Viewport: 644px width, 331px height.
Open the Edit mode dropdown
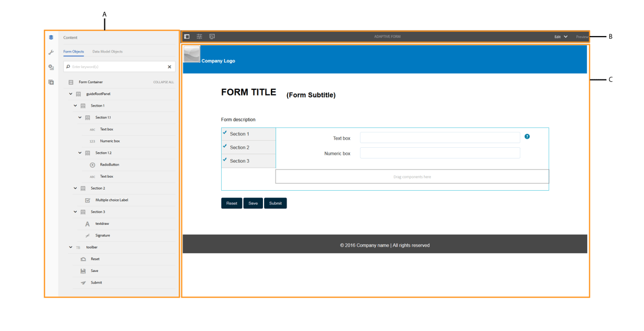coord(560,36)
